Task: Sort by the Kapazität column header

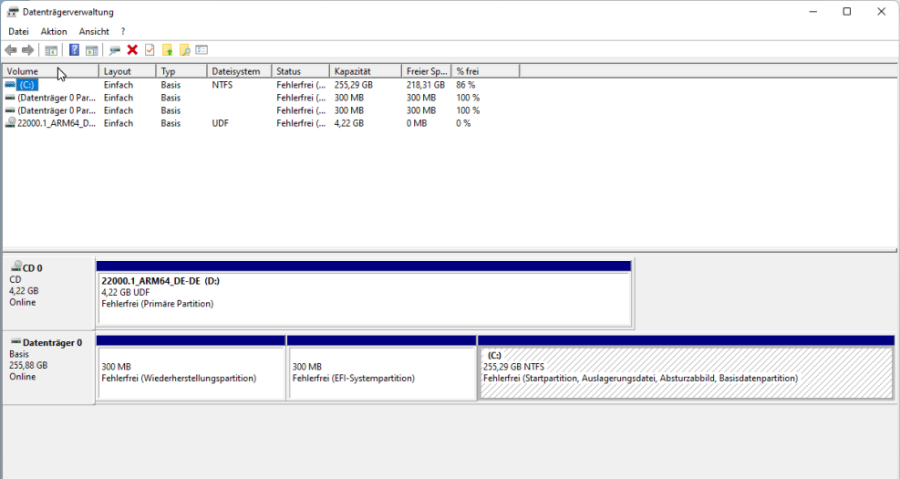Action: point(366,71)
